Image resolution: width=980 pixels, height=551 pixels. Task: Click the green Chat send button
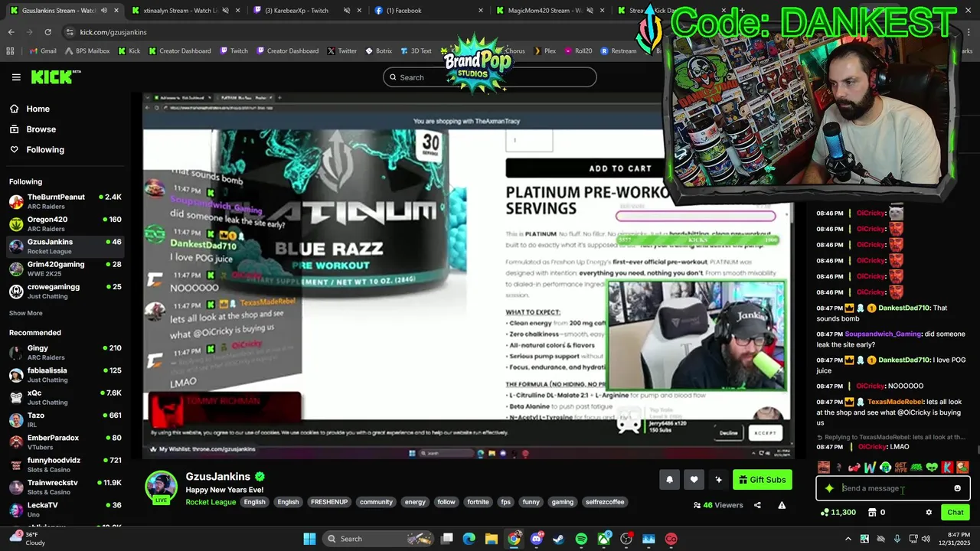pos(955,513)
